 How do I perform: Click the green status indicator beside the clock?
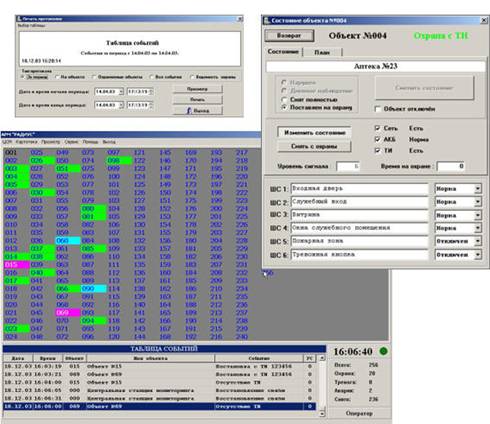point(384,351)
